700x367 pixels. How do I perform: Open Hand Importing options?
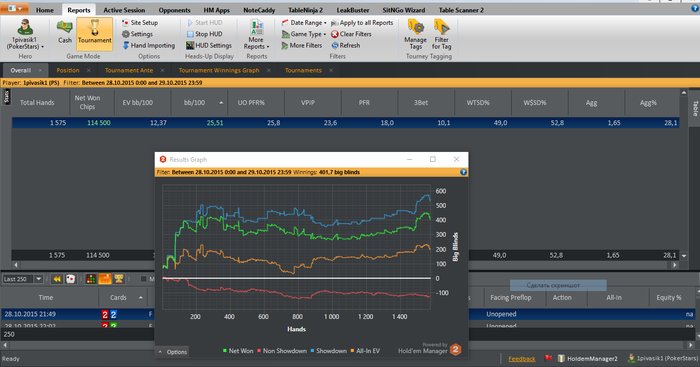coord(149,46)
